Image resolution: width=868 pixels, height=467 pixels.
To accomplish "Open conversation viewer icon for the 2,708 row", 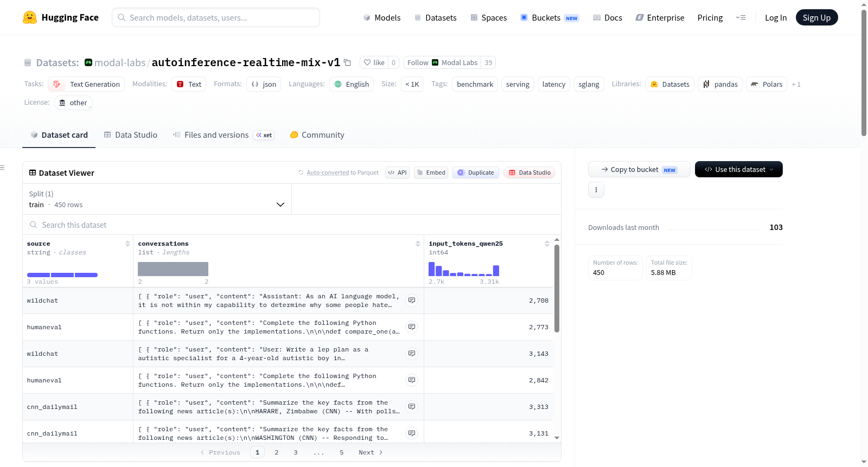I will point(412,300).
